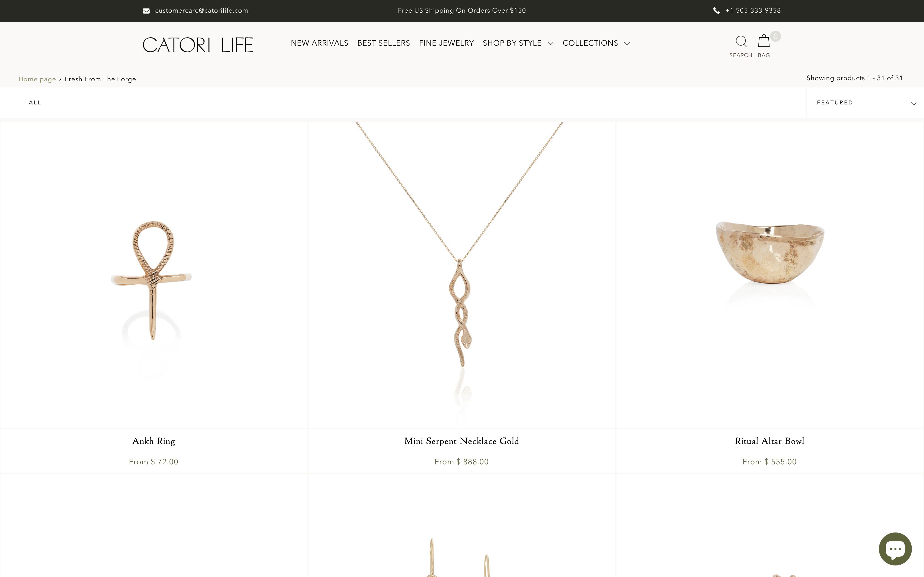Open the Ankh Ring product title

click(x=153, y=441)
